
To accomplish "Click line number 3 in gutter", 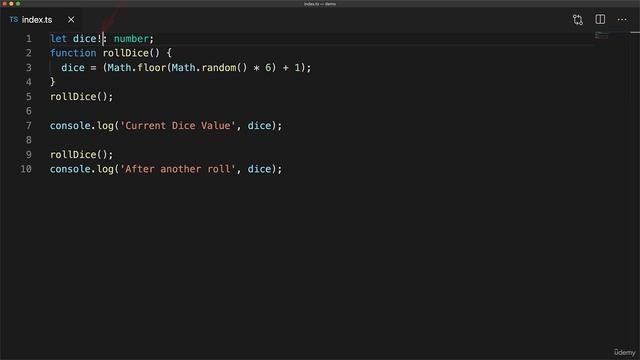I will click(29, 68).
